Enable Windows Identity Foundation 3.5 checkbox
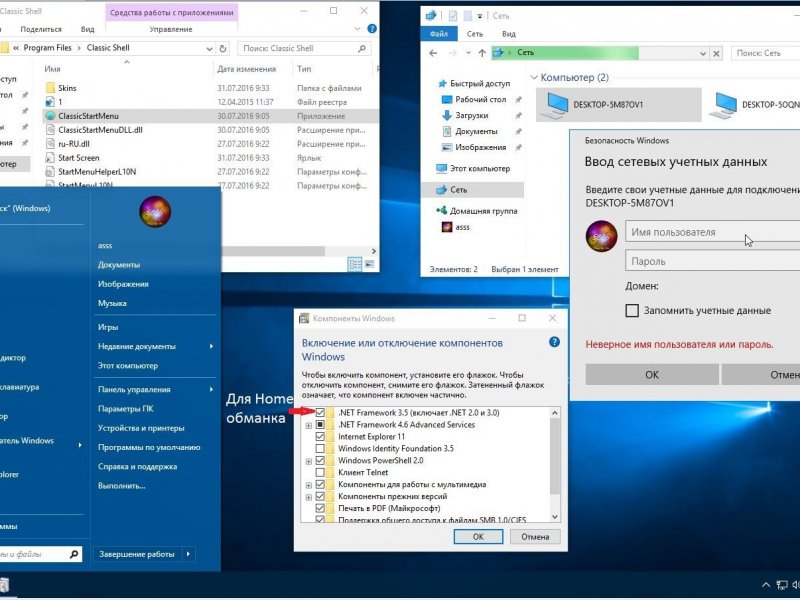 coord(320,448)
